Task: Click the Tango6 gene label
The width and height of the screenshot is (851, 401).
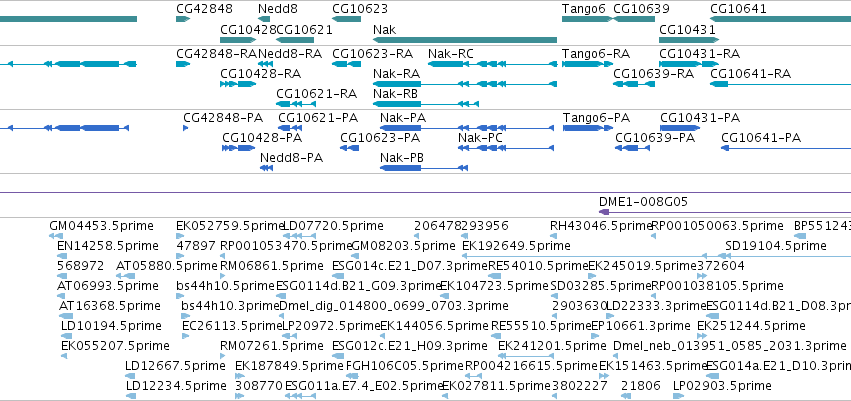Action: click(x=585, y=9)
